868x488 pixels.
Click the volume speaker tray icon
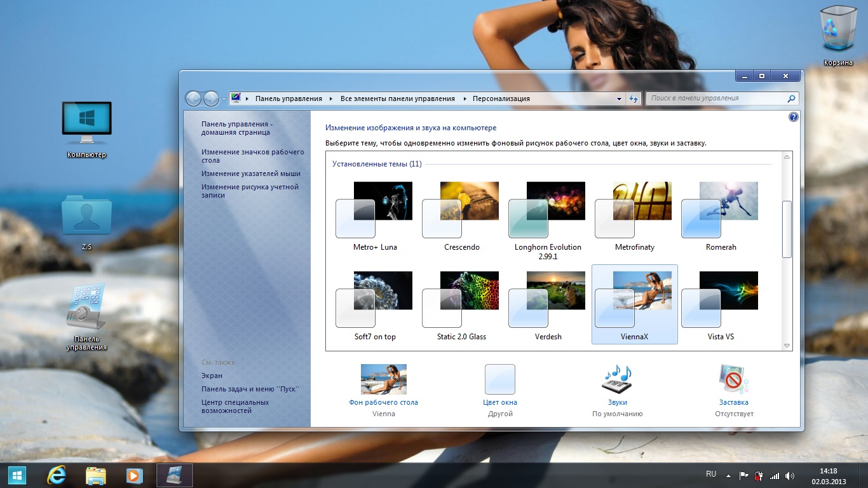[x=790, y=475]
